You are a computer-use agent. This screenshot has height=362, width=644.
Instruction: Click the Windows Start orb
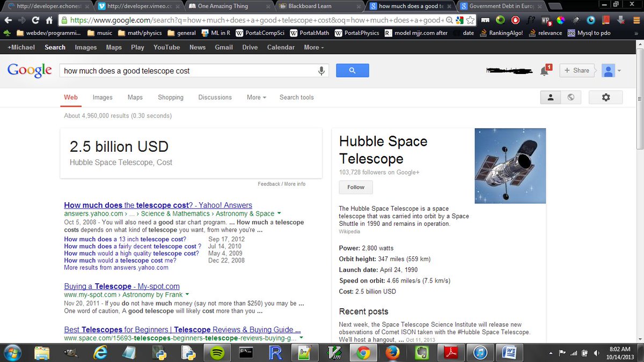click(x=13, y=352)
